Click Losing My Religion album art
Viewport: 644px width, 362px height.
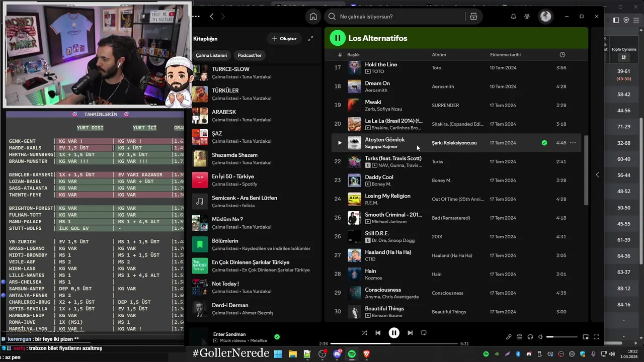pyautogui.click(x=355, y=199)
